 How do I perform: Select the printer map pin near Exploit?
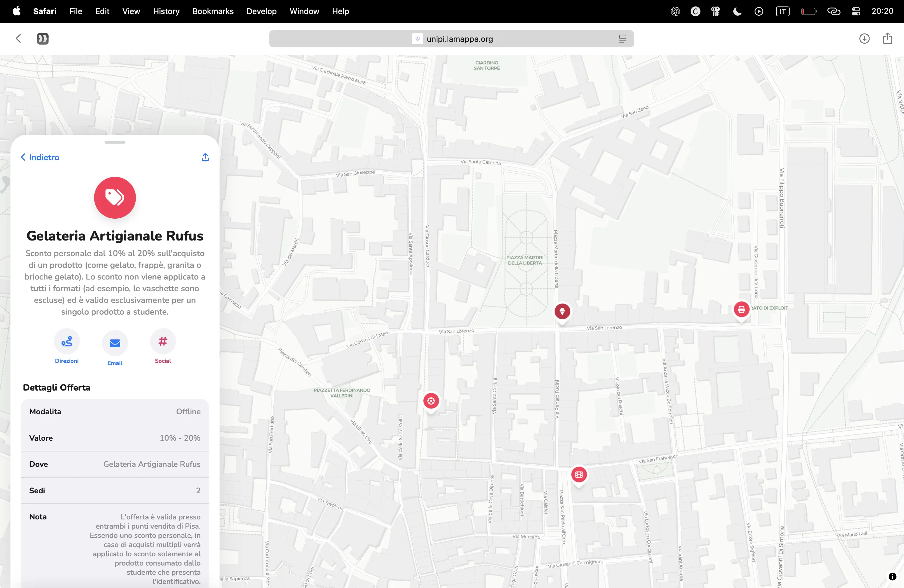point(741,310)
